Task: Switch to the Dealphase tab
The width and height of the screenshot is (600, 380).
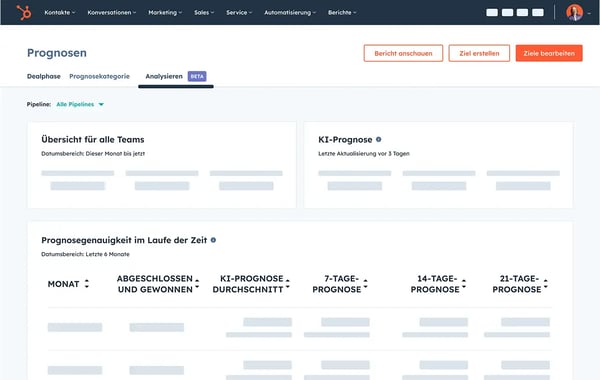Action: click(x=44, y=76)
